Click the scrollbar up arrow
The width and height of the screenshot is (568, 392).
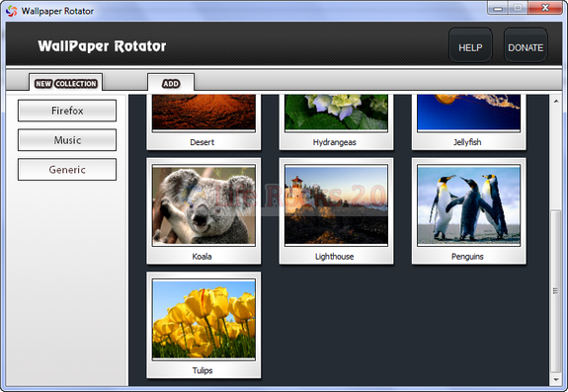[x=556, y=101]
